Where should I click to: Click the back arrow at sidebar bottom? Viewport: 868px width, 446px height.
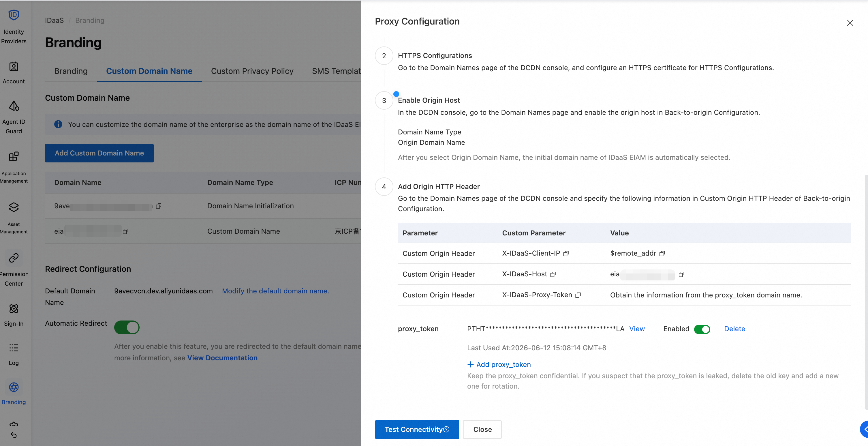[x=14, y=435]
